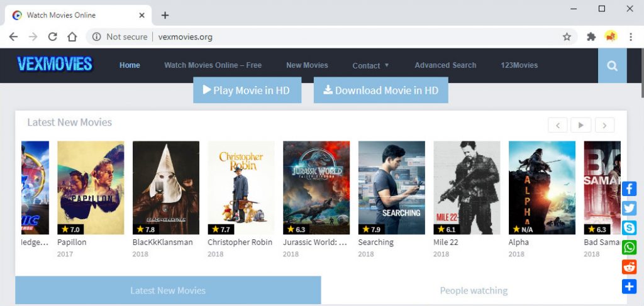Open the Alpha poster
This screenshot has width=644, height=306.
(x=542, y=188)
